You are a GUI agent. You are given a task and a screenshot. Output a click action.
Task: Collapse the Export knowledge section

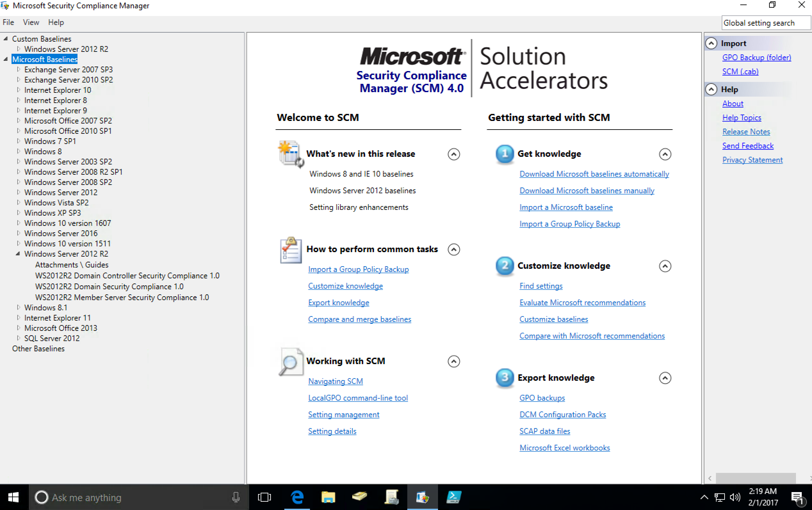[x=665, y=378]
